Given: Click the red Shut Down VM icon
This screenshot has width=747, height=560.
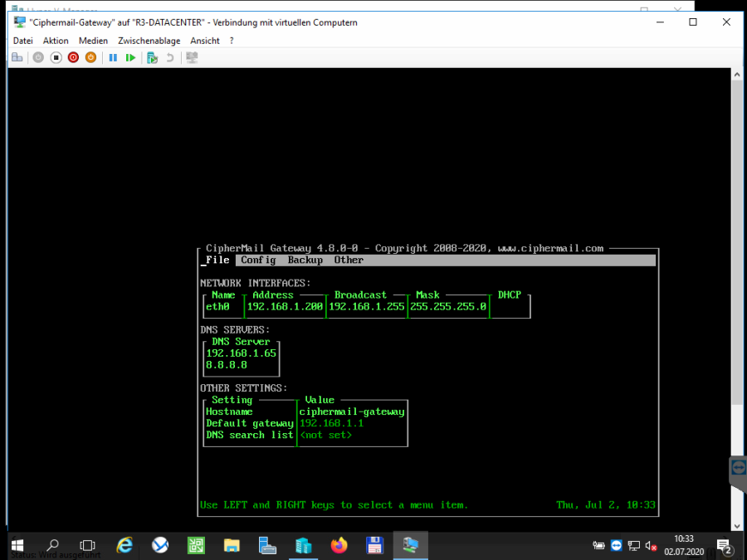Looking at the screenshot, I should tap(73, 57).
